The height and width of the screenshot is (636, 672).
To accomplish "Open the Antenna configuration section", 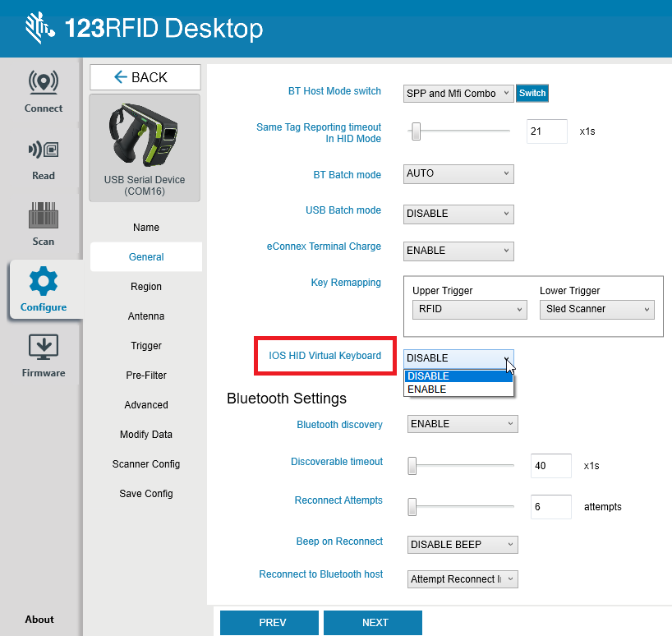I will (145, 316).
